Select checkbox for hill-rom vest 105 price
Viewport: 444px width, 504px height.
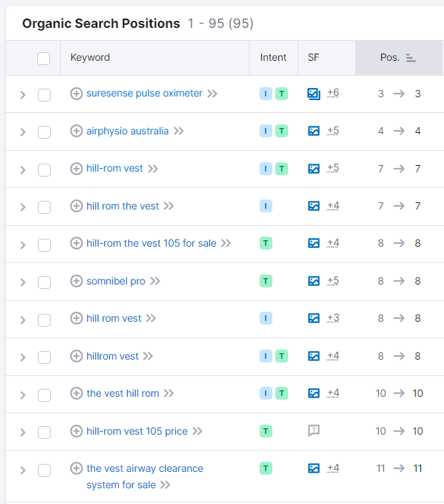[44, 433]
